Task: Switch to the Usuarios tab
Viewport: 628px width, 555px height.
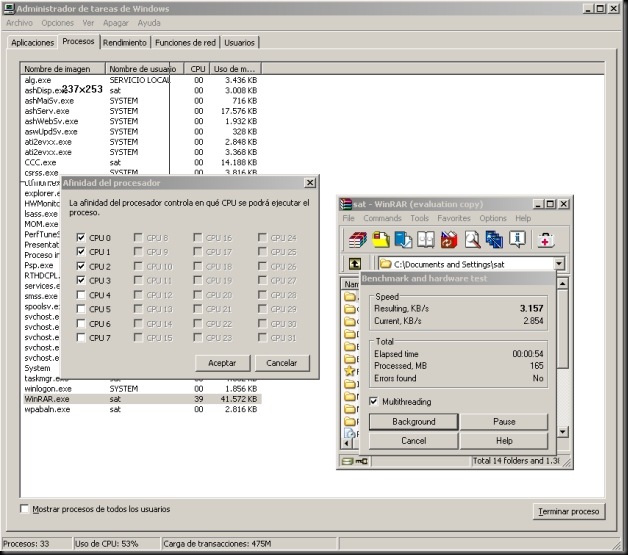Action: click(x=239, y=42)
